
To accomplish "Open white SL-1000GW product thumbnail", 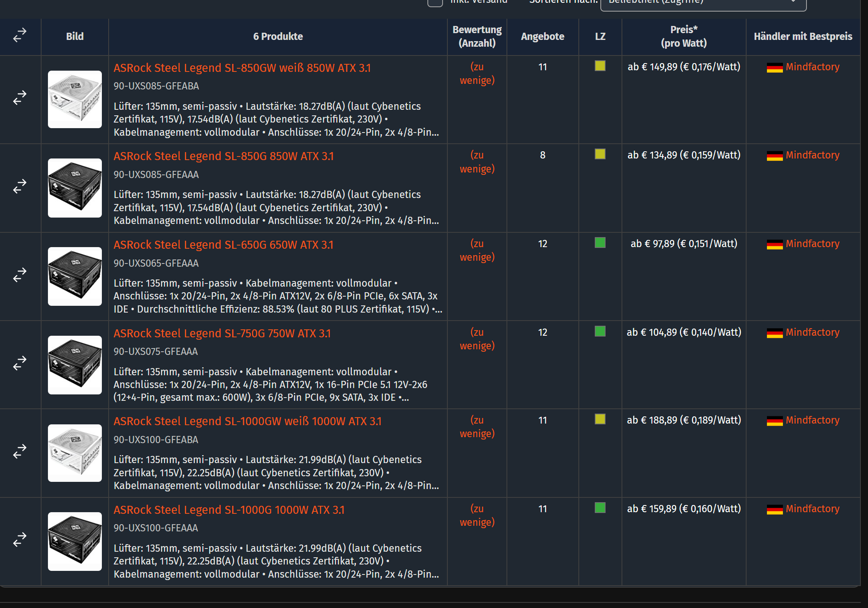I will (75, 453).
